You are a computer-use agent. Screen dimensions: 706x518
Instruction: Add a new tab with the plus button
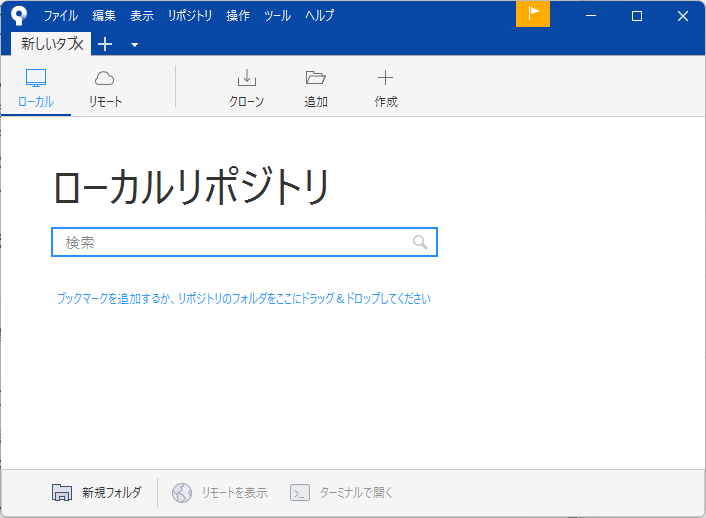pyautogui.click(x=105, y=44)
